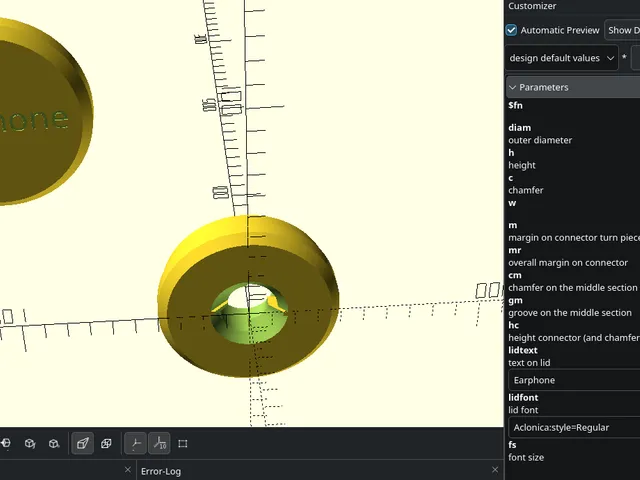Uncheck the Automatic Preview checkbox

click(511, 30)
